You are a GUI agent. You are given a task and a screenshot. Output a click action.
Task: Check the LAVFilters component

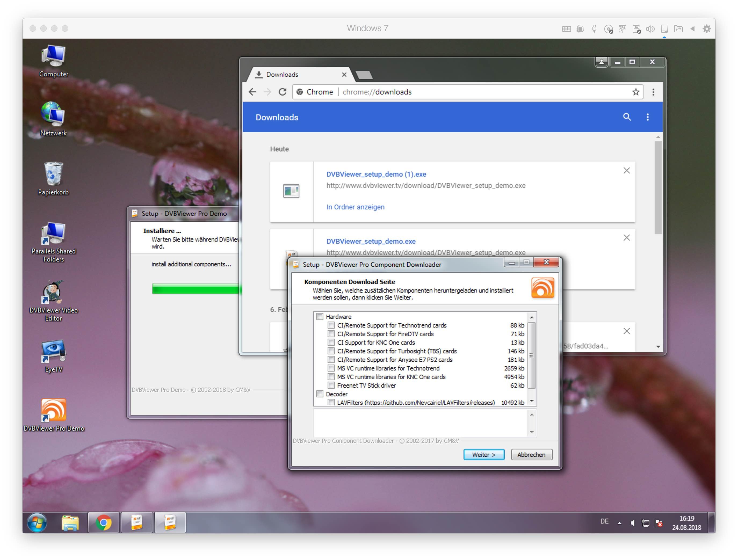(x=331, y=403)
